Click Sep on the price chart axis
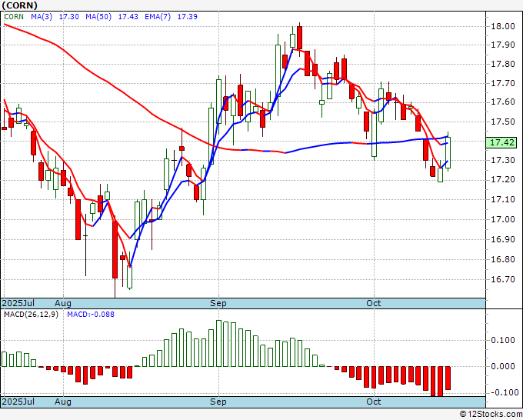Viewport: 523px width, 420px height. click(x=218, y=303)
